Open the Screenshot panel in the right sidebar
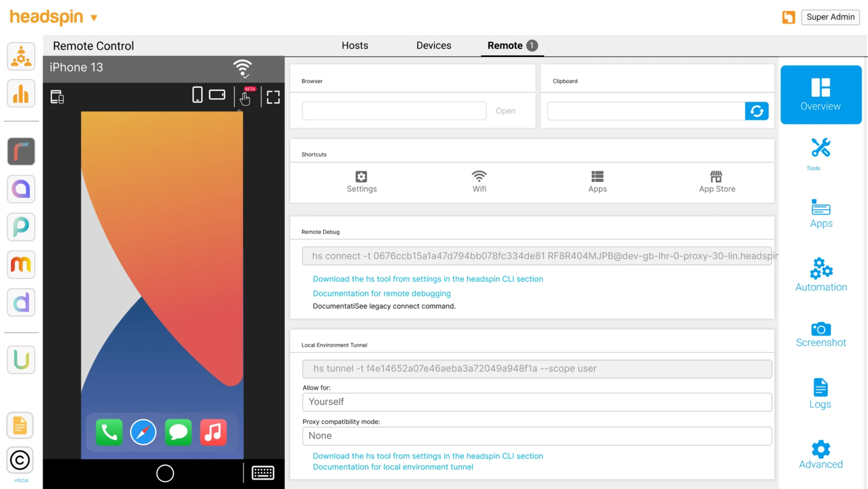This screenshot has height=489, width=868. click(x=820, y=333)
